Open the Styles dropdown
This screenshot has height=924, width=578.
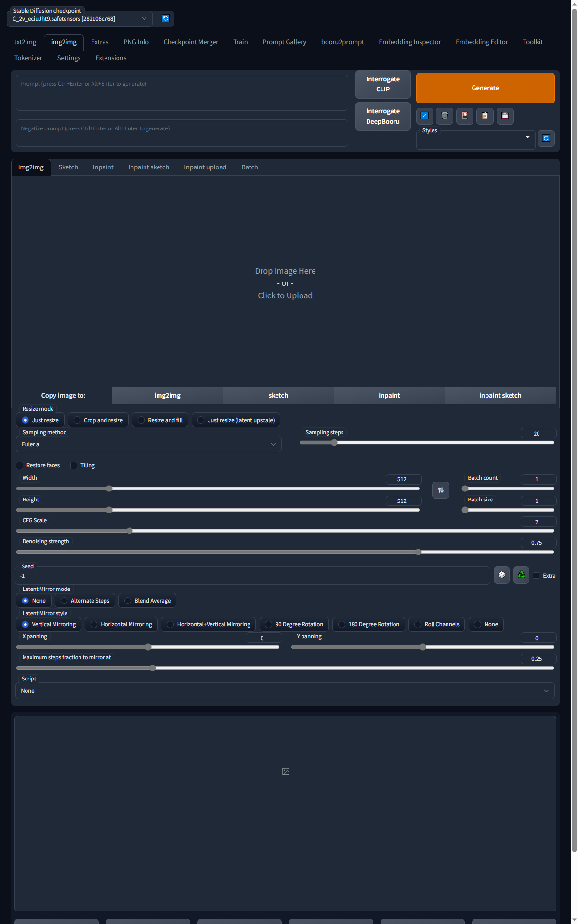coord(475,140)
